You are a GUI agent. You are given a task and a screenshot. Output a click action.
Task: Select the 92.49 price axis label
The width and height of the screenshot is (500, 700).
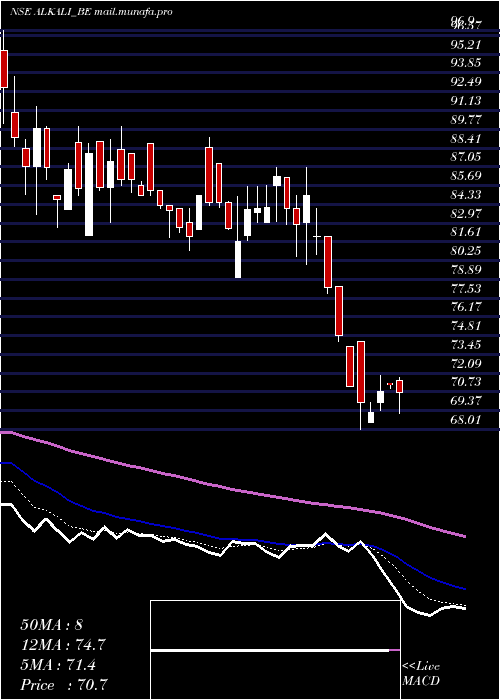pos(466,82)
